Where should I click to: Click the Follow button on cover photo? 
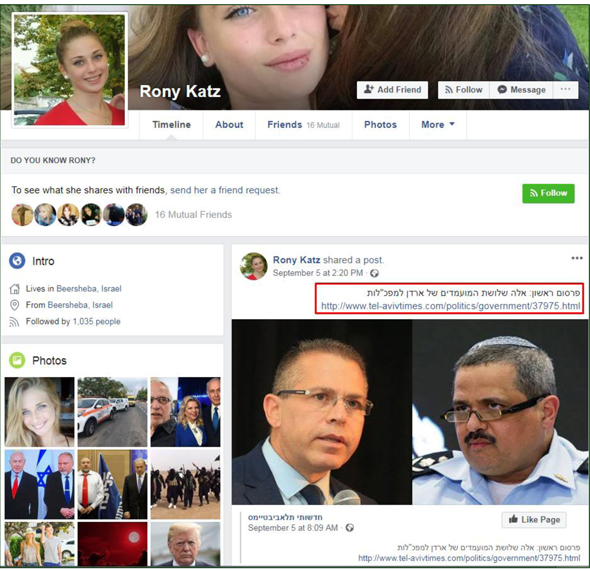(x=464, y=90)
